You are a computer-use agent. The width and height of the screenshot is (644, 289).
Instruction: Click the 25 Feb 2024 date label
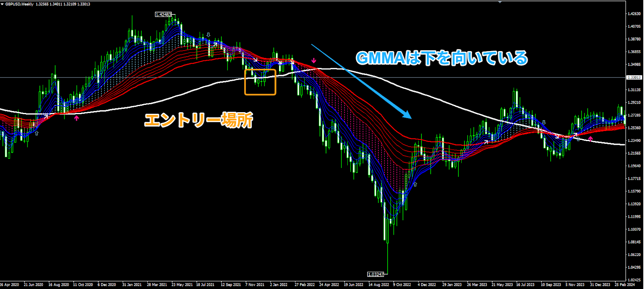pyautogui.click(x=625, y=285)
